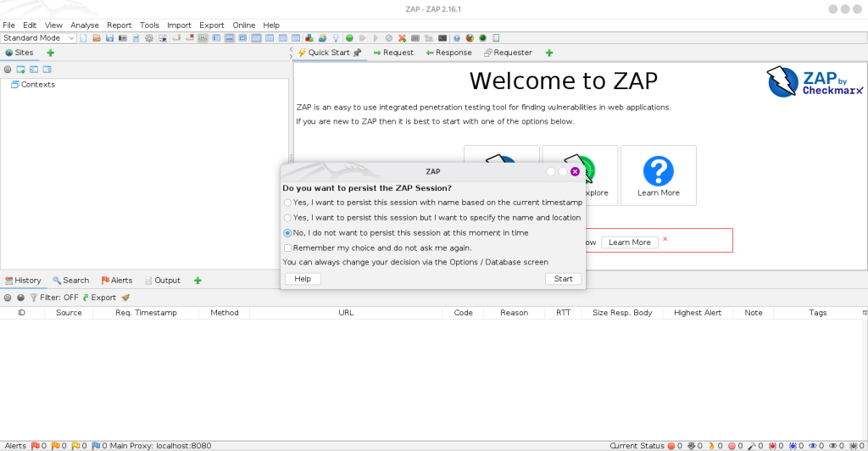Click the green plus next to Requester tab
Viewport: 868px width, 451px height.
pos(549,53)
